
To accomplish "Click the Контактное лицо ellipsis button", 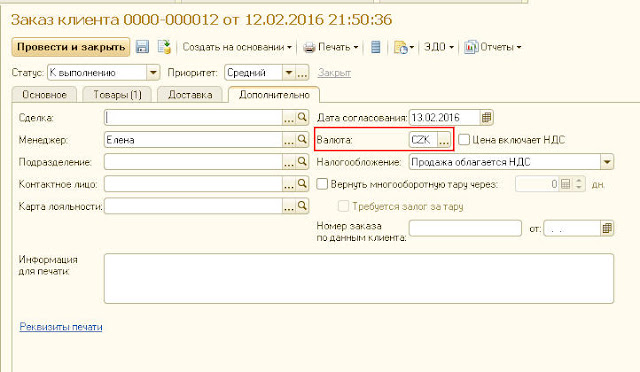I will 289,184.
